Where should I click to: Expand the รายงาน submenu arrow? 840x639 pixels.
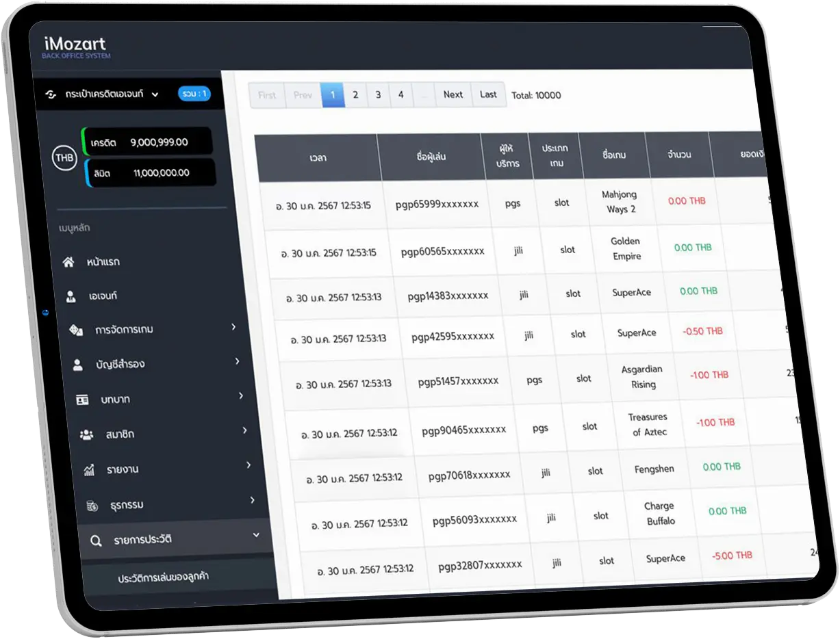click(249, 465)
